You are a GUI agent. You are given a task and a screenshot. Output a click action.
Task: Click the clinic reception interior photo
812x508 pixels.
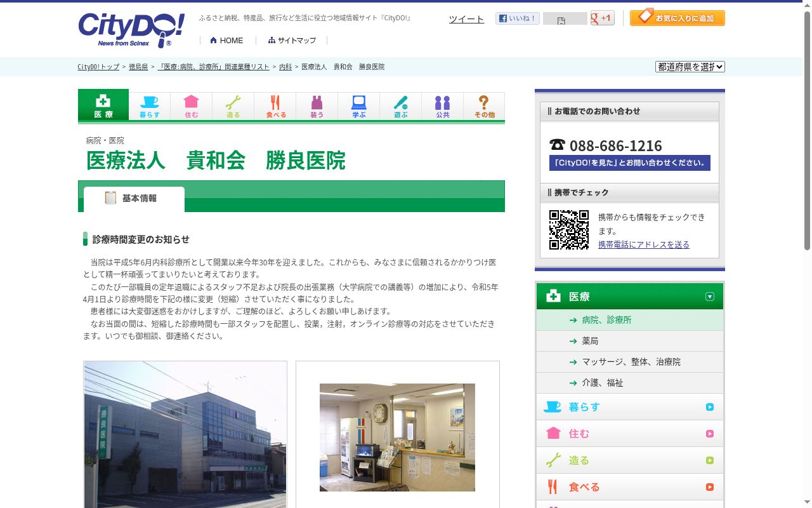click(x=397, y=438)
